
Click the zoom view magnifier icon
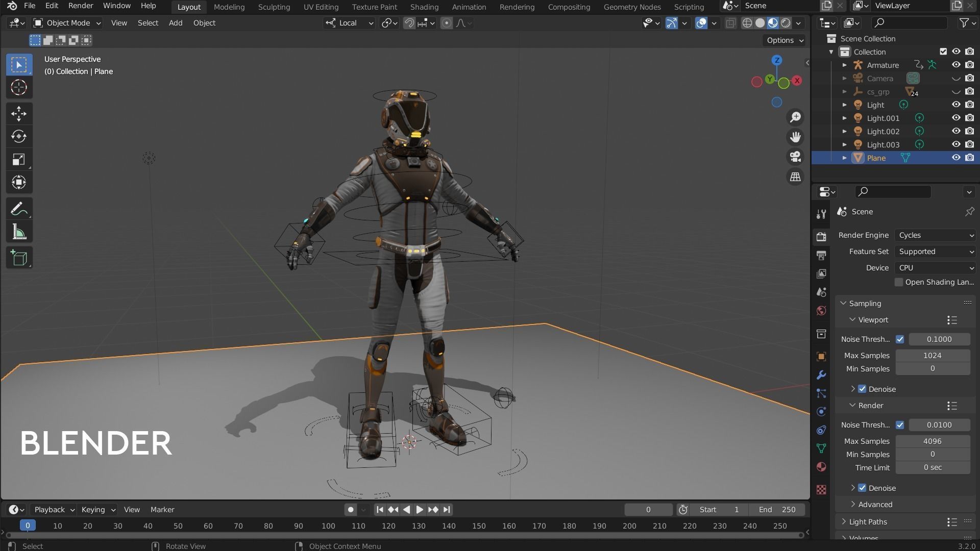pos(795,117)
